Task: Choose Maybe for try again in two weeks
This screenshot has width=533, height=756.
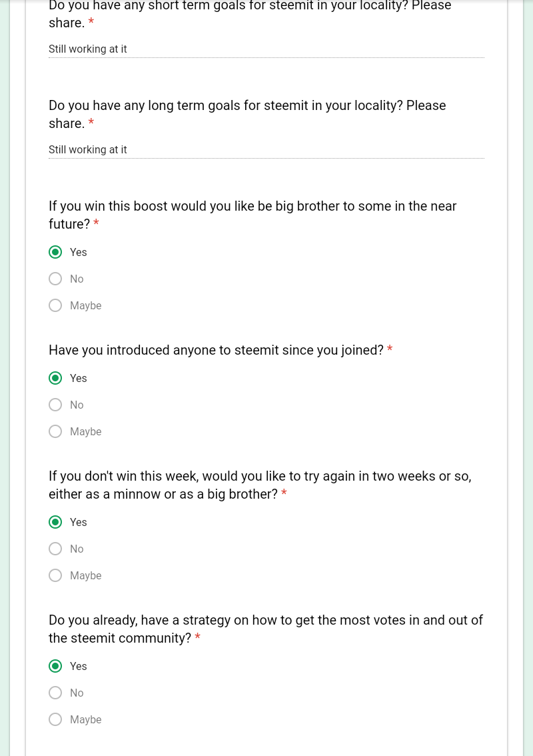Action: click(55, 575)
